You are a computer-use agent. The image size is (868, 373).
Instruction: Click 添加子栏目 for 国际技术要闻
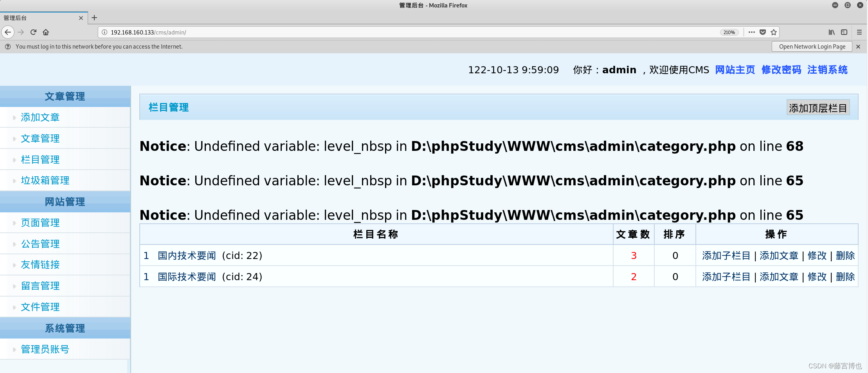click(726, 277)
